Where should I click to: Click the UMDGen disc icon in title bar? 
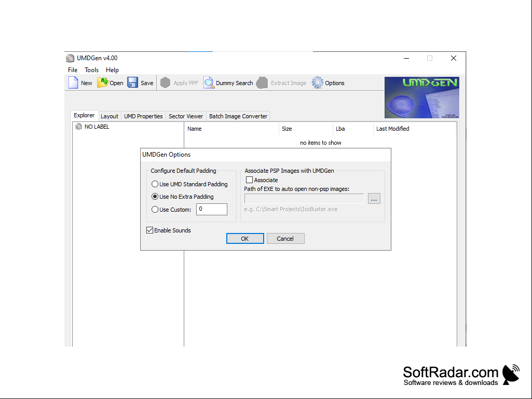point(70,58)
